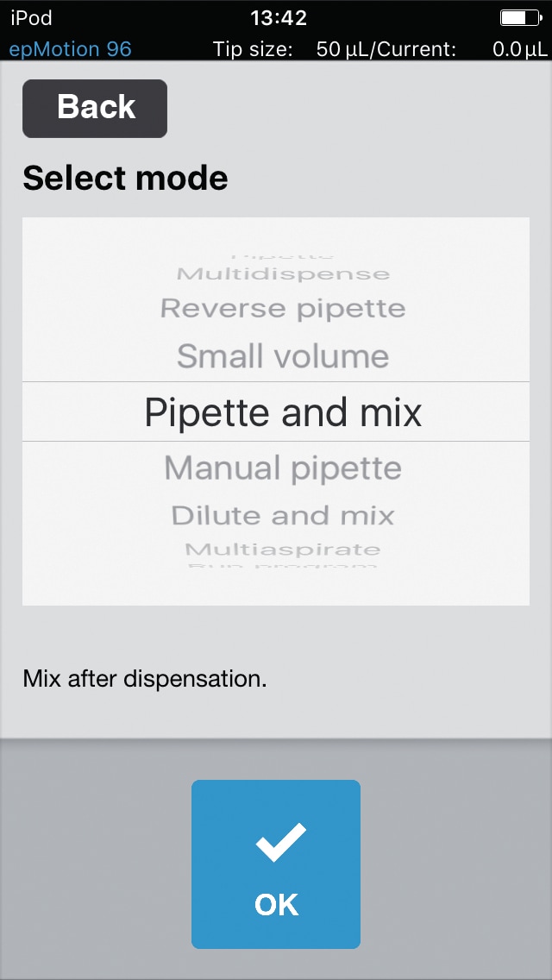Select the highlighted Pipette and mix row
This screenshot has height=980, width=552.
tap(283, 412)
